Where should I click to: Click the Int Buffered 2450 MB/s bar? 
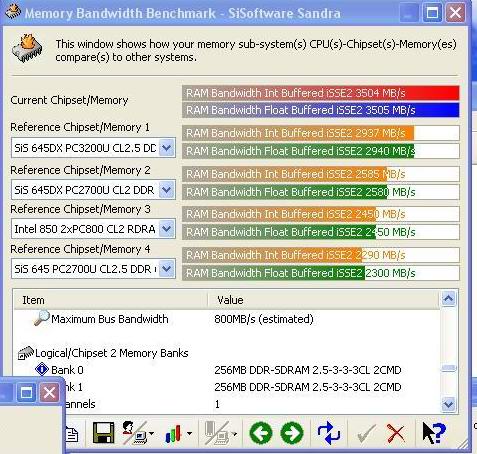point(321,214)
